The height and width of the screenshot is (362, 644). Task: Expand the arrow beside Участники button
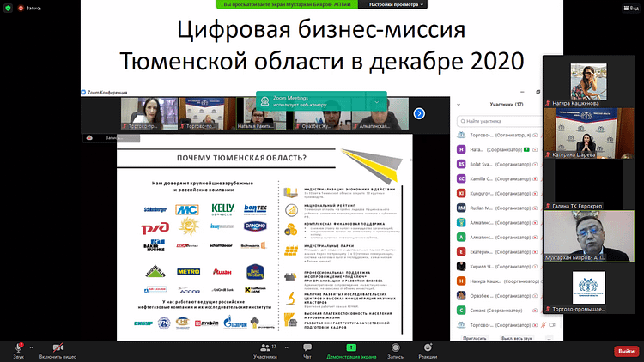point(286,347)
